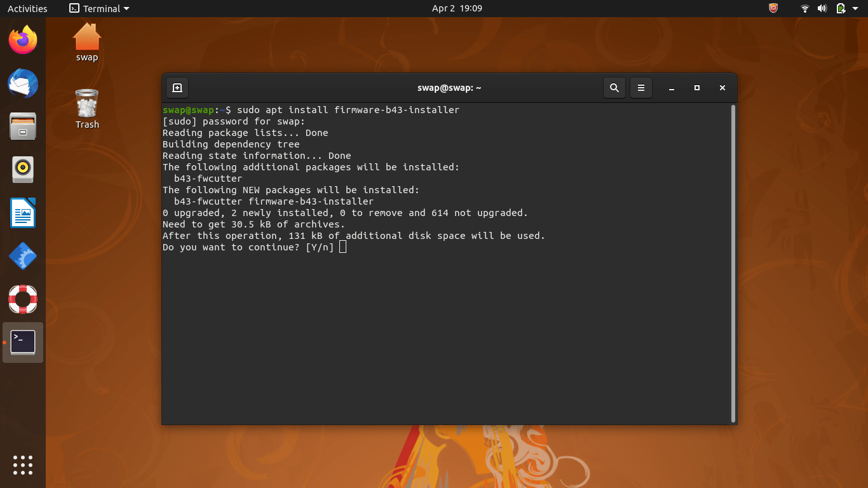Click the "Do you want to continue? [Y/n]" prompt
868x488 pixels.
pyautogui.click(x=248, y=247)
